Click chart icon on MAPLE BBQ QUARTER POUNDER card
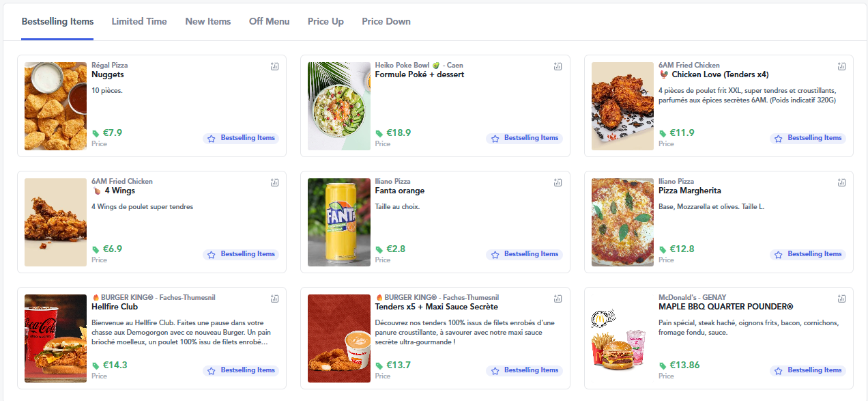 [x=841, y=299]
